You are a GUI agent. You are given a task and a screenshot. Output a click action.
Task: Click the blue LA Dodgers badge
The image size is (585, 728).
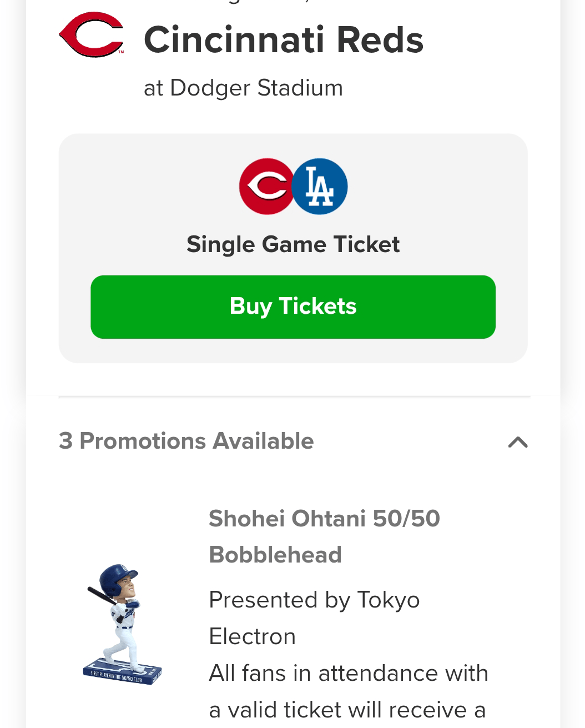pyautogui.click(x=320, y=187)
